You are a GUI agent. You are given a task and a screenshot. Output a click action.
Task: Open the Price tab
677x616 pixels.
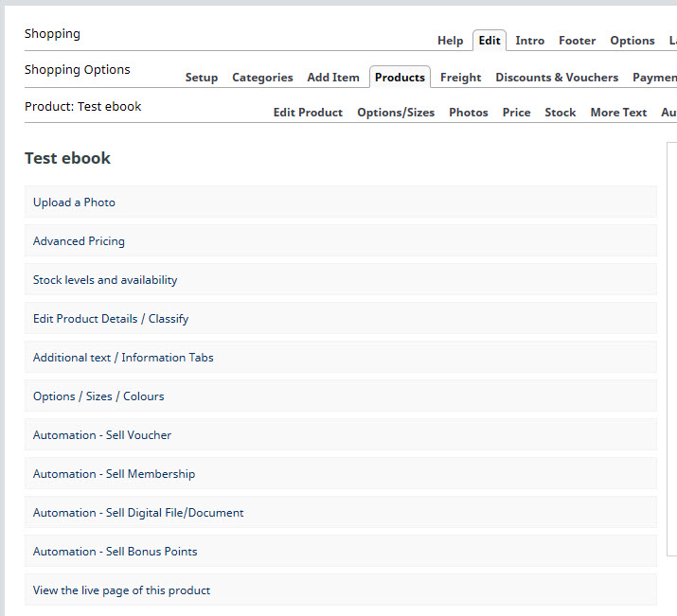coord(516,113)
